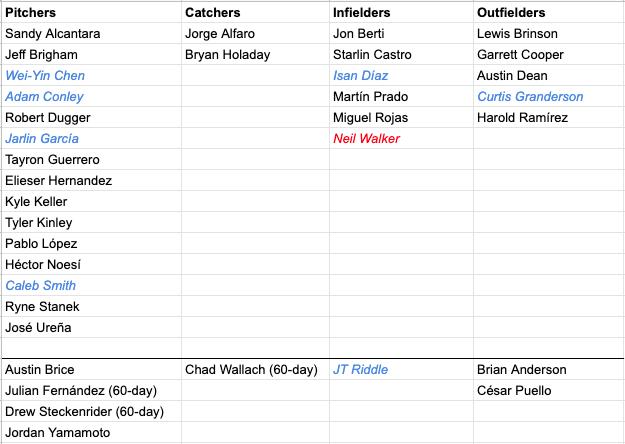This screenshot has width=625, height=444.
Task: Select the red Neil Walker cell
Action: [x=366, y=139]
